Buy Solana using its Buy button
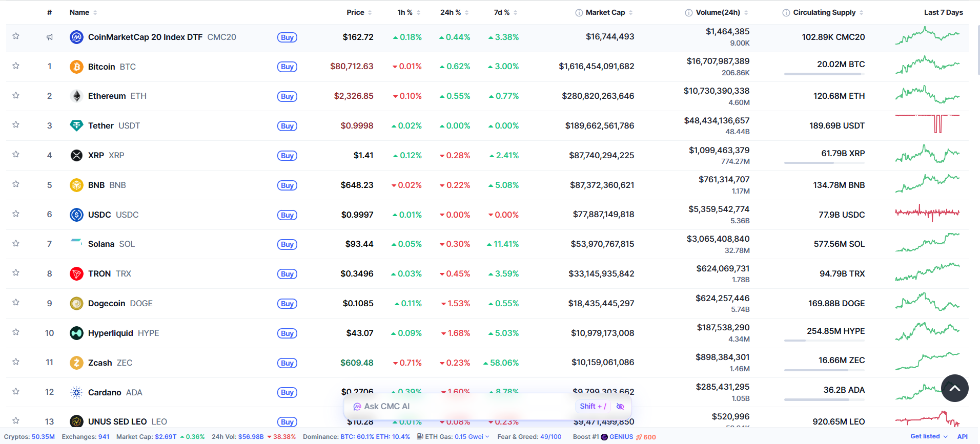The image size is (980, 444). (287, 244)
